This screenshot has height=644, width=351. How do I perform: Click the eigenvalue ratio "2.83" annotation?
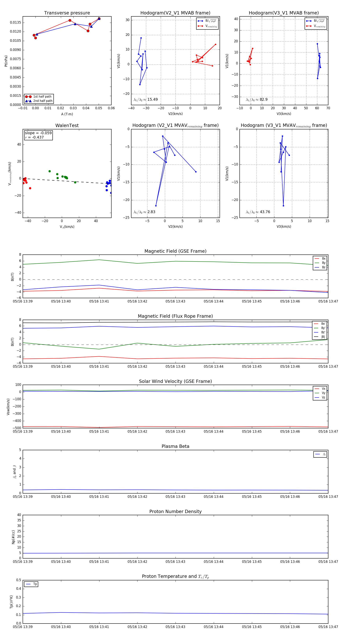pos(144,212)
